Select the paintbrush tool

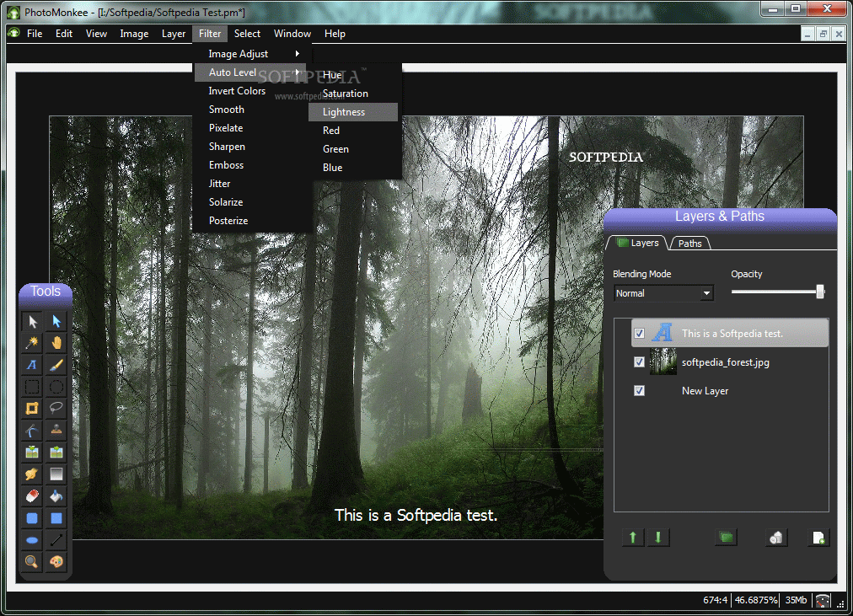point(56,366)
